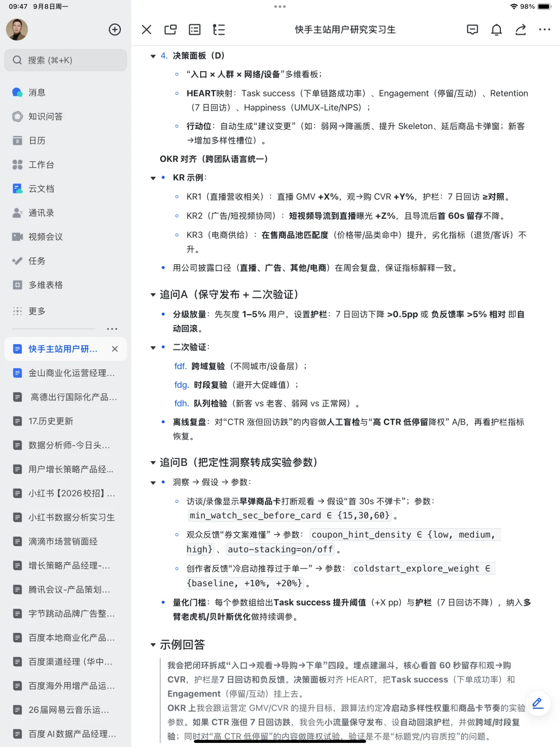Image resolution: width=560 pixels, height=747 pixels.
Task: Open 小红书【2026校招】 document
Action: [66, 494]
